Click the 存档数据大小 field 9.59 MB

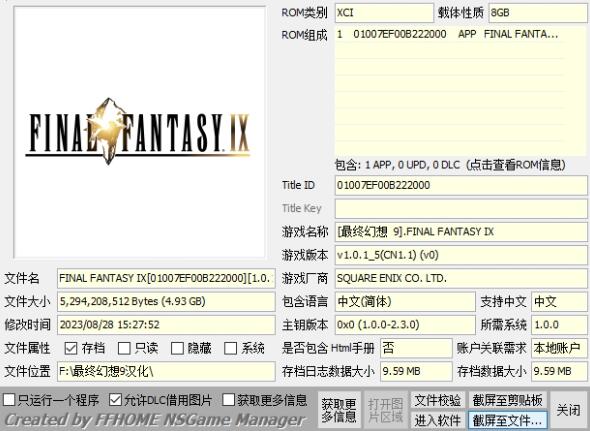coord(559,372)
